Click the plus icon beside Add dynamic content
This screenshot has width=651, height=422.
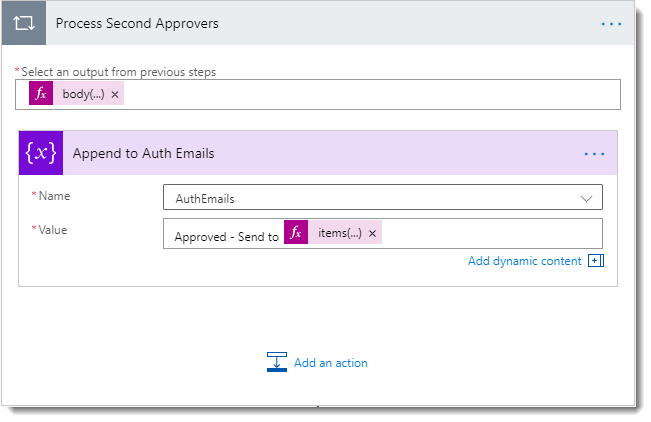(596, 261)
